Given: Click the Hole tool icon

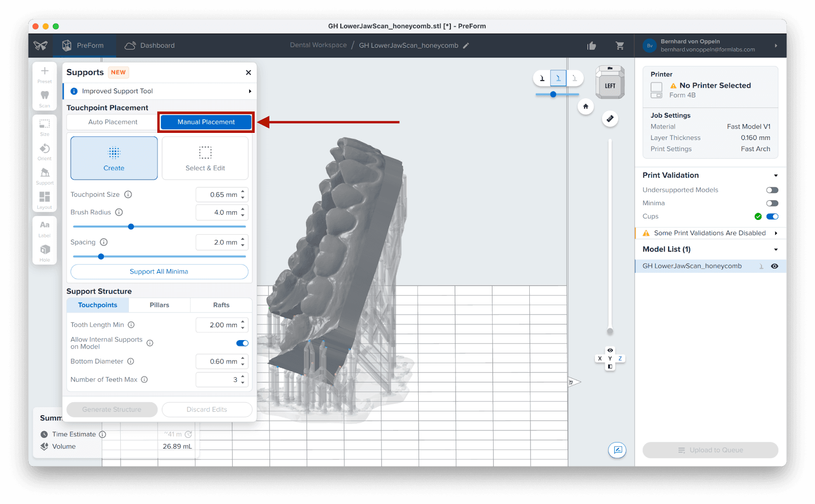Looking at the screenshot, I should 45,249.
